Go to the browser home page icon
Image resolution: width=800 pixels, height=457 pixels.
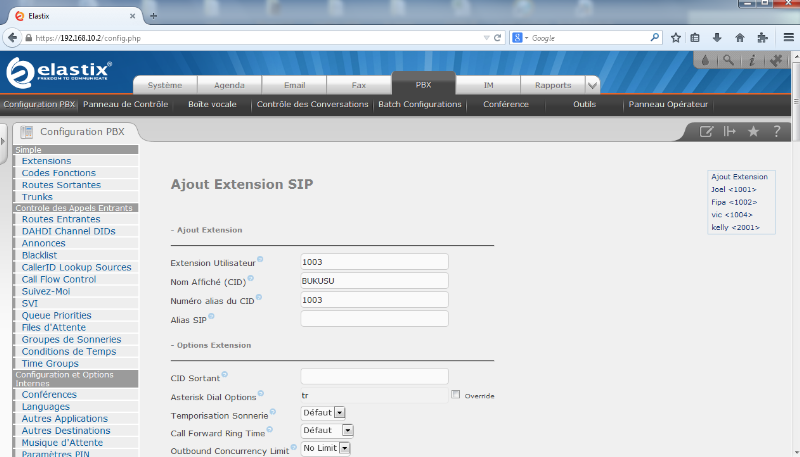740,38
